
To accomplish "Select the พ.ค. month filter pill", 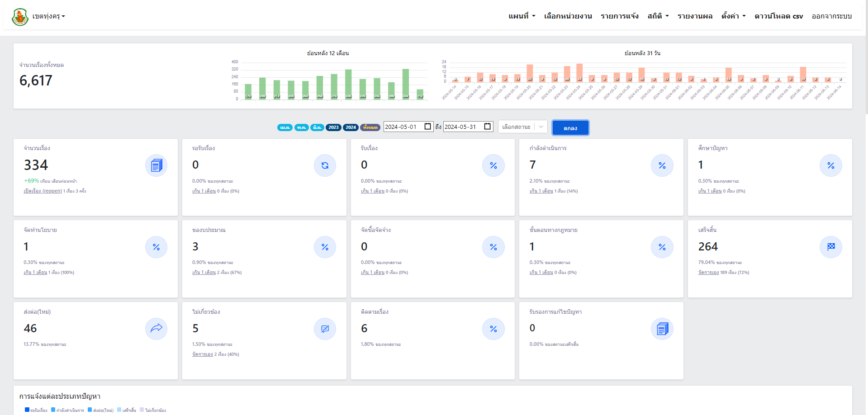I will click(x=302, y=127).
